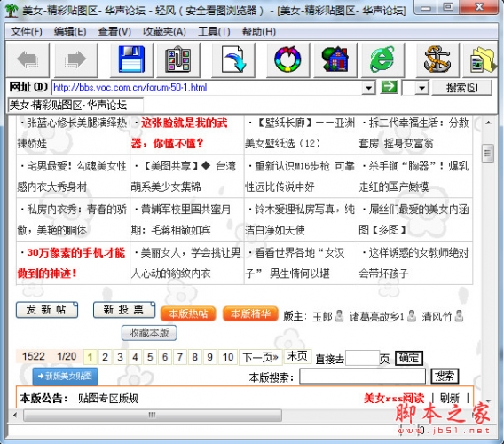Open the 编辑(E) menu
This screenshot has height=444, width=504.
click(x=70, y=32)
